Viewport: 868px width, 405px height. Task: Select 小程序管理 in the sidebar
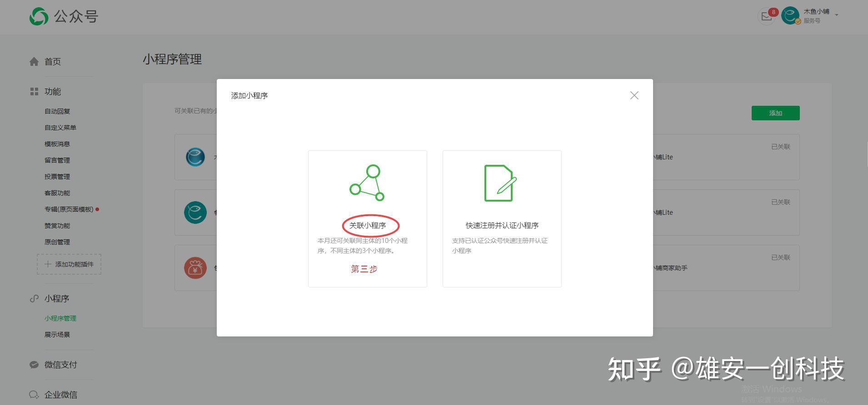pyautogui.click(x=60, y=318)
